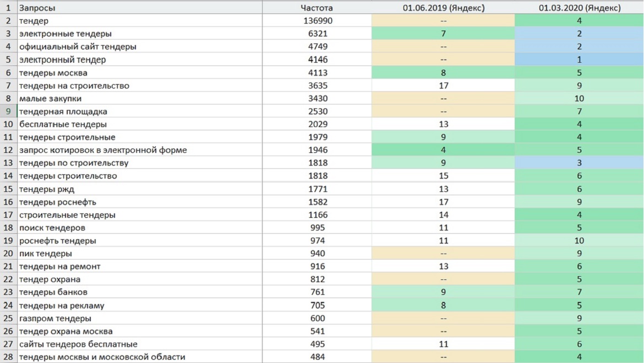Select cell with query 'тендер'
644x363 pixels.
(140, 20)
